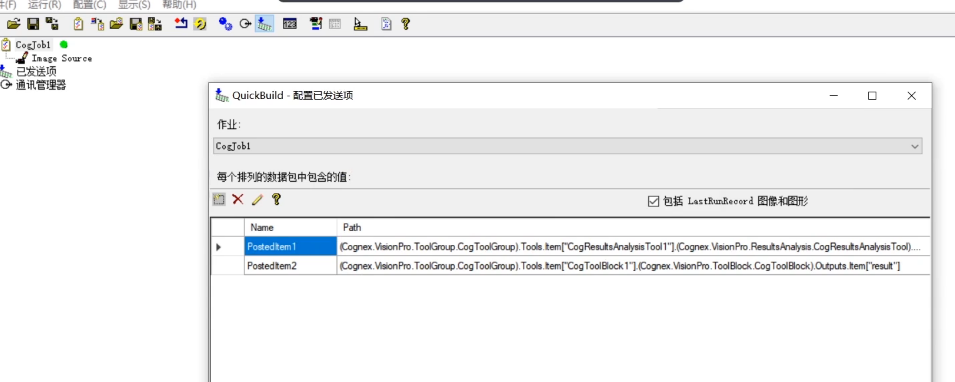Screen dimensions: 955x382
Task: Click the save job as icon
Action: pos(155,24)
